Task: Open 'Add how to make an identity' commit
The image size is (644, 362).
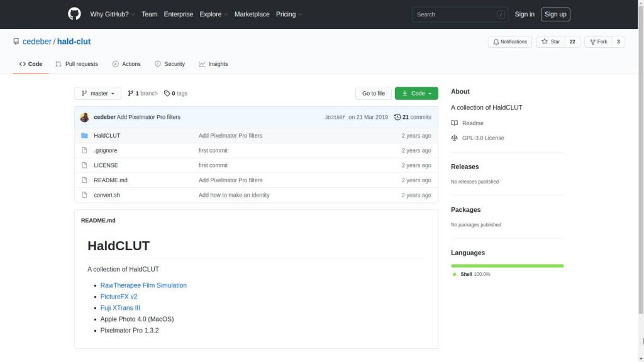Action: pyautogui.click(x=234, y=195)
